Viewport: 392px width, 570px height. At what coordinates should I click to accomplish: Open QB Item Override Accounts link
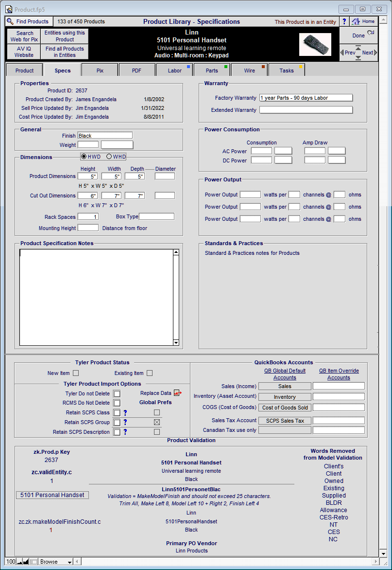click(x=339, y=374)
